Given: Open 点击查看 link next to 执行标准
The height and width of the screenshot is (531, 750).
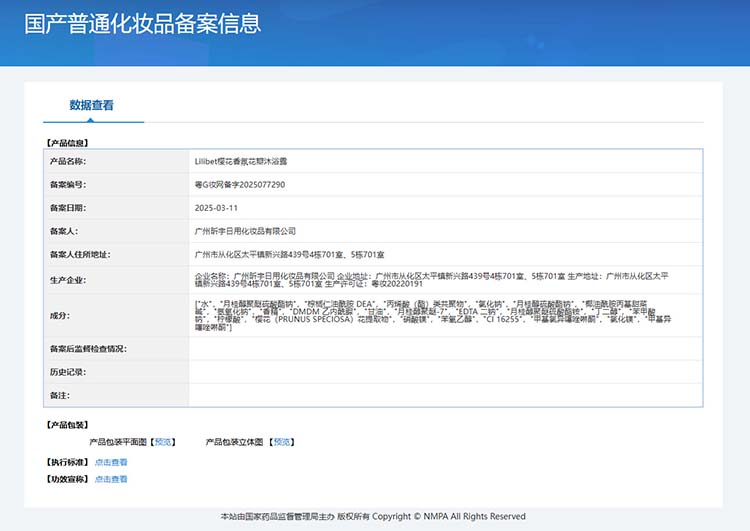Looking at the screenshot, I should pyautogui.click(x=111, y=462).
